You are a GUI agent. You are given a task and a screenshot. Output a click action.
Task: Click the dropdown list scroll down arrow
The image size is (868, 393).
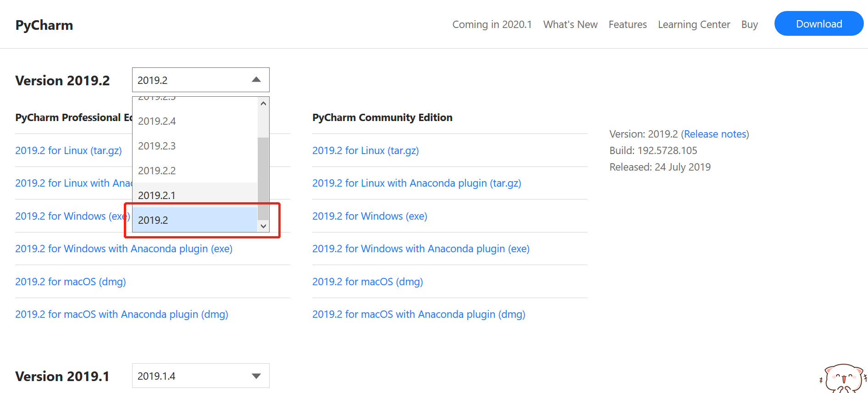tap(263, 226)
